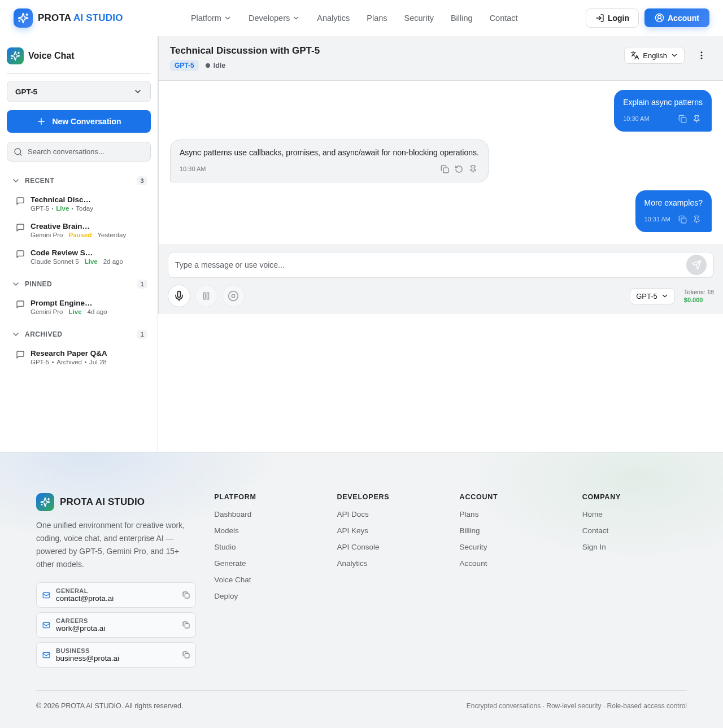Copy the work@prota.ai email address

pyautogui.click(x=186, y=625)
